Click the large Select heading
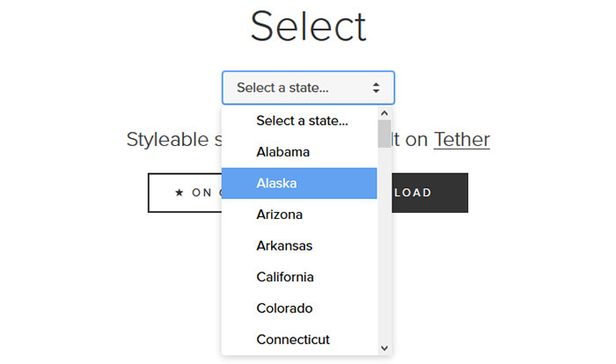 308,26
